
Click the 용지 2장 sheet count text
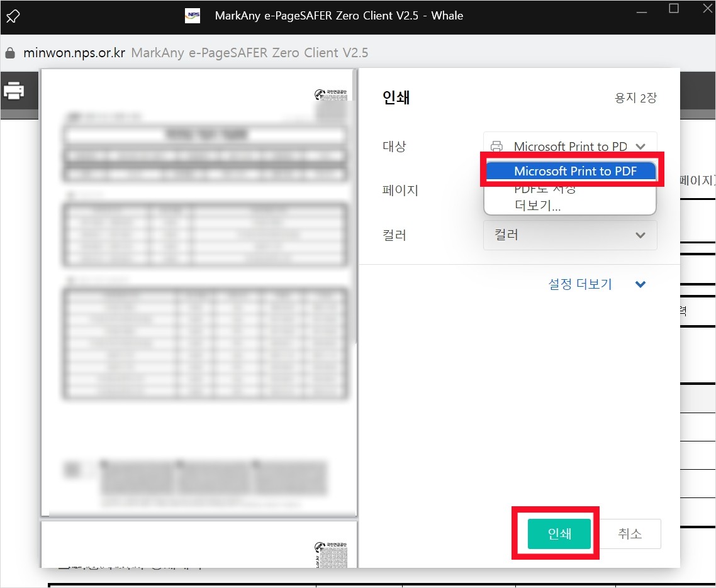(635, 97)
